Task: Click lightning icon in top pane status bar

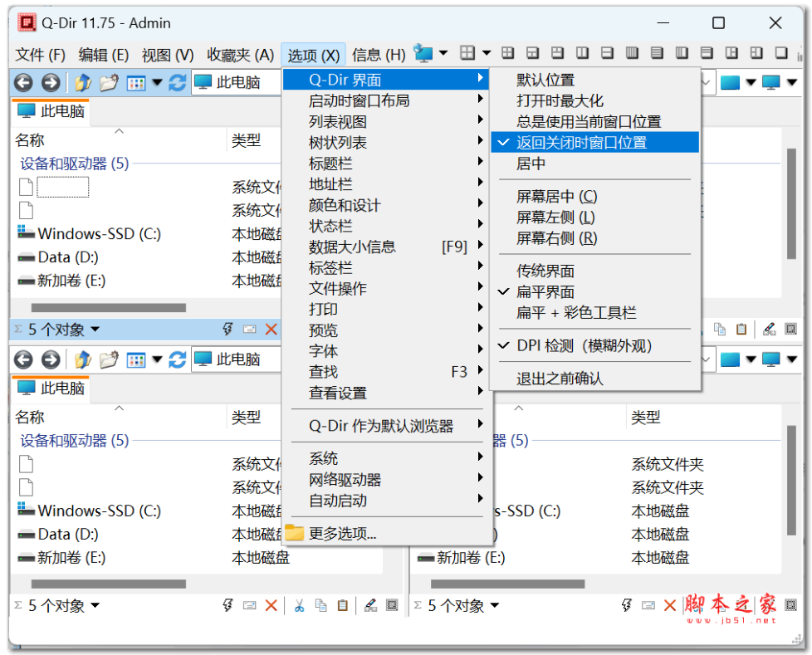Action: [x=227, y=330]
